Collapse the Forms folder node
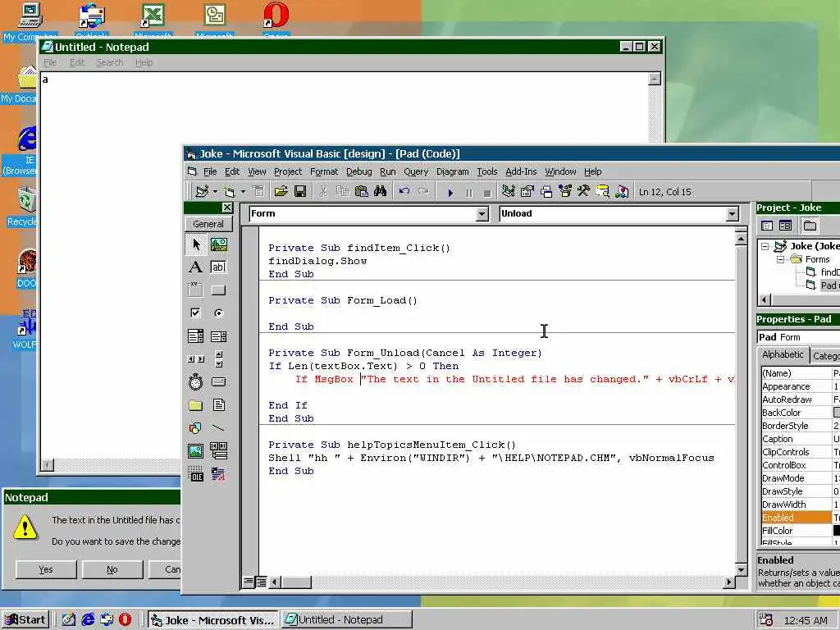The image size is (840, 630). coord(781,259)
